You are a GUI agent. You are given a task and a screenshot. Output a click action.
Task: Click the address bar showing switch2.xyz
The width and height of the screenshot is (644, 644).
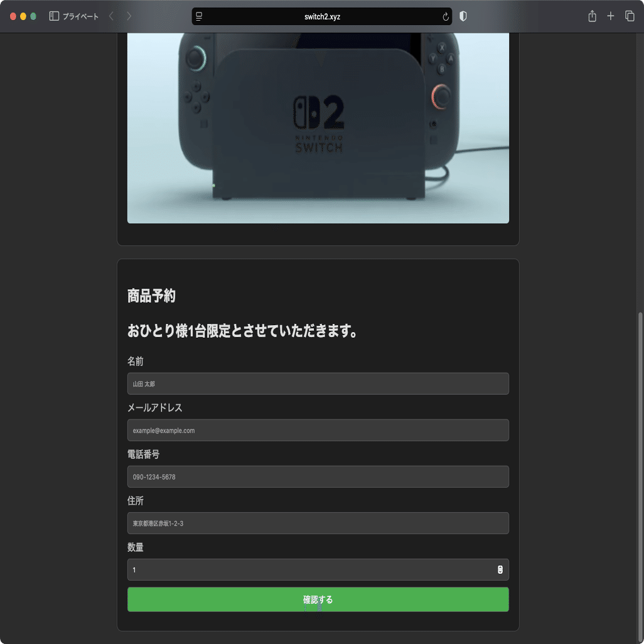pos(322,16)
